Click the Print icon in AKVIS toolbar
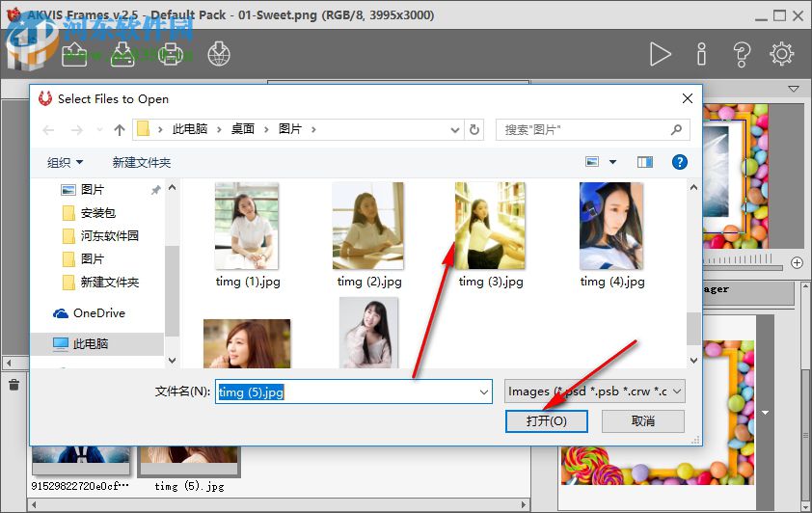The height and width of the screenshot is (513, 812). [x=171, y=54]
